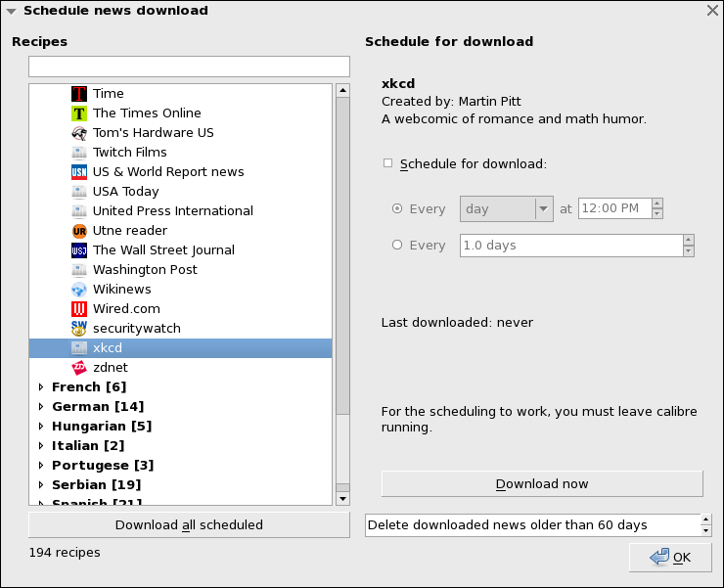This screenshot has height=588, width=724.
Task: Select the Every day at time radio button
Action: tap(396, 208)
